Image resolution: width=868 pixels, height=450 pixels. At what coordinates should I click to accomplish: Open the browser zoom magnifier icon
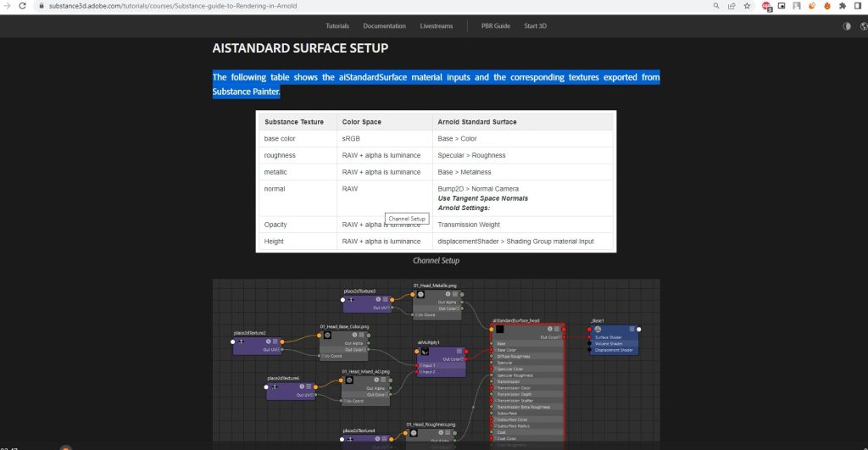click(716, 6)
